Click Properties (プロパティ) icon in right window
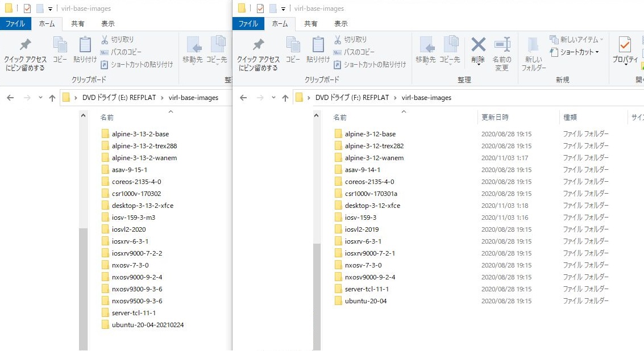 pyautogui.click(x=625, y=51)
